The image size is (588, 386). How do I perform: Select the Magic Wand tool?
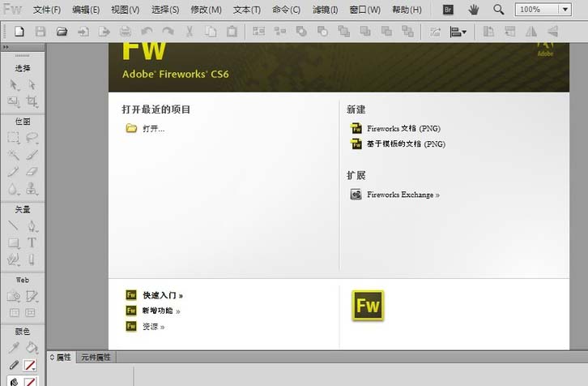[14, 155]
